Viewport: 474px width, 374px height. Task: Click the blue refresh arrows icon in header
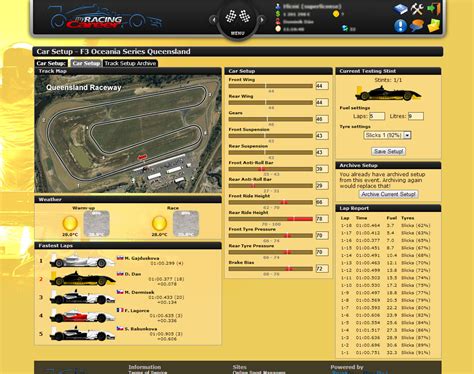point(345,29)
